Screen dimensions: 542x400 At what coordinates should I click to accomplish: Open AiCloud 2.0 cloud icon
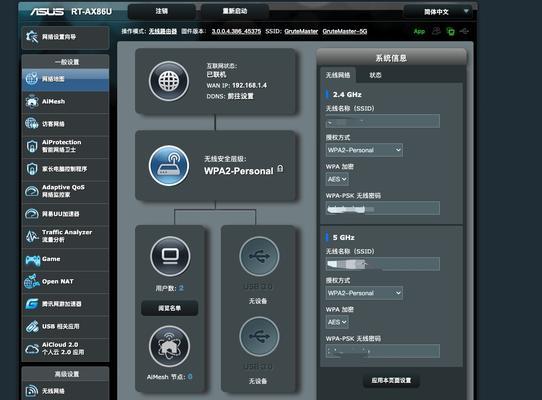coord(31,348)
